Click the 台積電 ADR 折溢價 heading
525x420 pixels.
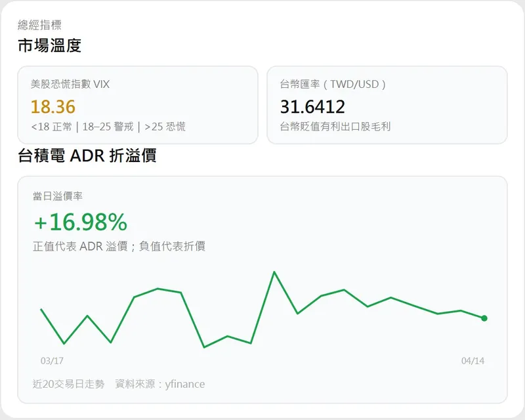tap(87, 156)
